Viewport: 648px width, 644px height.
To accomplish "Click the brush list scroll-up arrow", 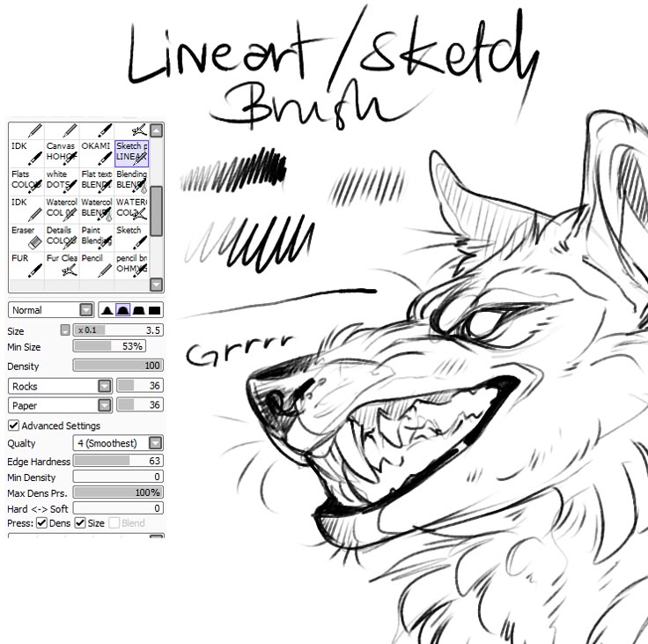I will pos(156,130).
